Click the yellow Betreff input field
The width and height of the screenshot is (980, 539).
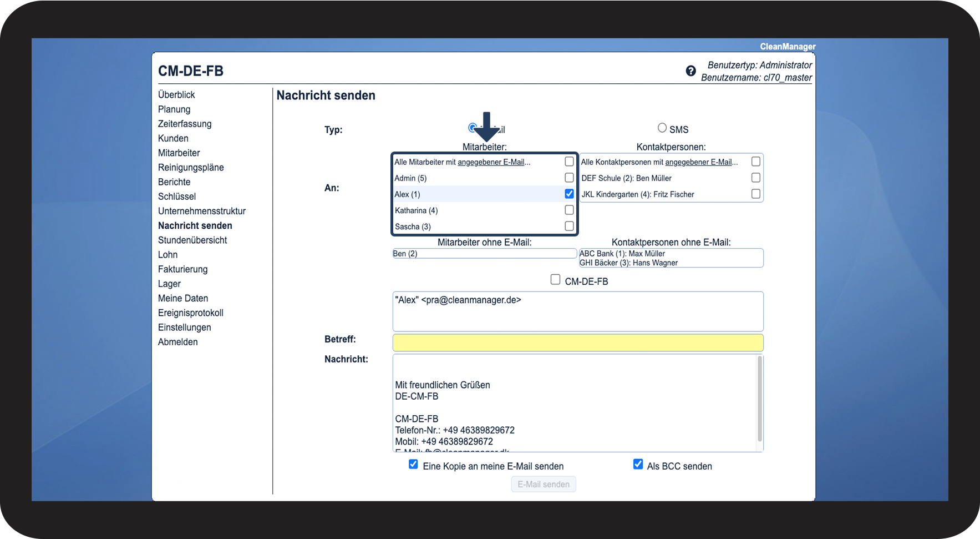point(577,342)
